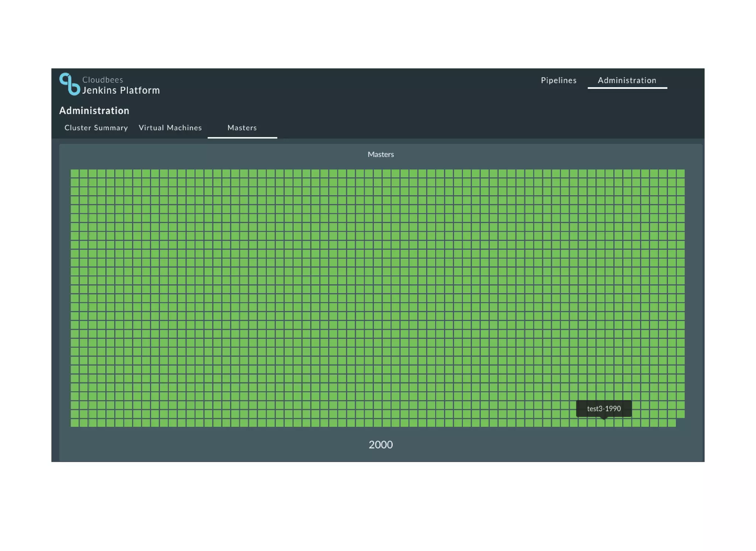Select last green square in second-to-last grid row

pos(680,414)
